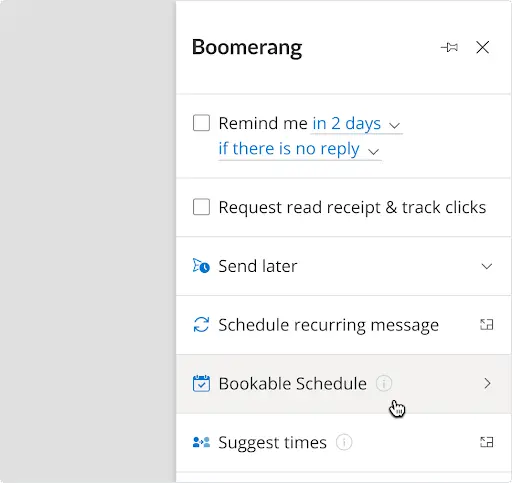Choose the Bookable Schedule option
Image resolution: width=512 pixels, height=483 pixels.
(343, 384)
